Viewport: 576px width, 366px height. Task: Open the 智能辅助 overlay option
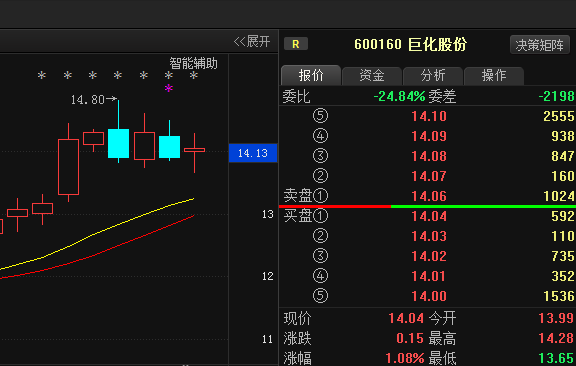(x=194, y=64)
